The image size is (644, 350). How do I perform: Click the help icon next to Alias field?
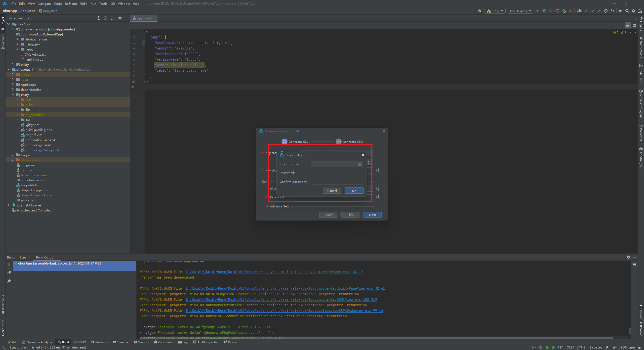(378, 189)
